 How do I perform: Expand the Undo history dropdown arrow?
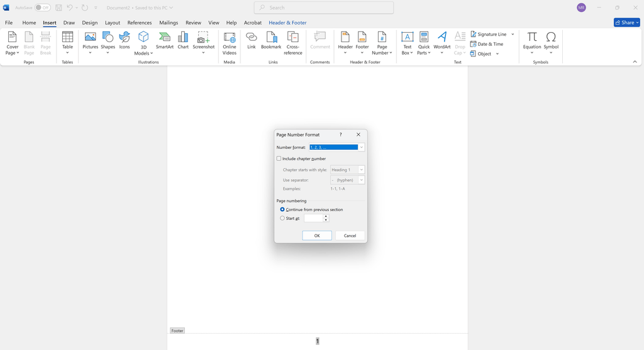coord(76,8)
